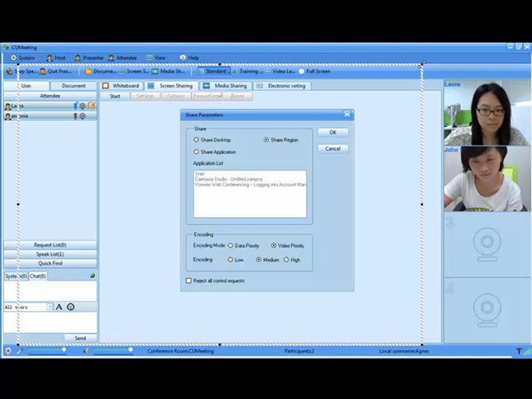Select the Standard layout toolbar icon
Screen dimensions: 532x399
point(214,71)
